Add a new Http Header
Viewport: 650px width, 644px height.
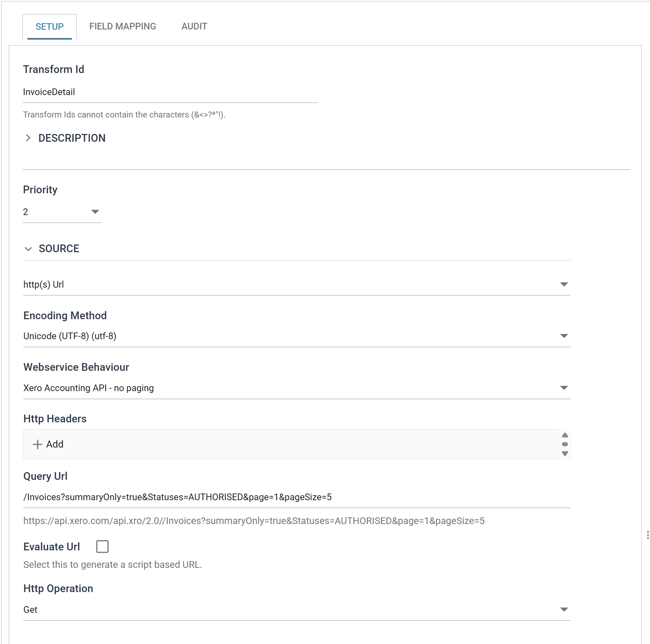click(48, 444)
